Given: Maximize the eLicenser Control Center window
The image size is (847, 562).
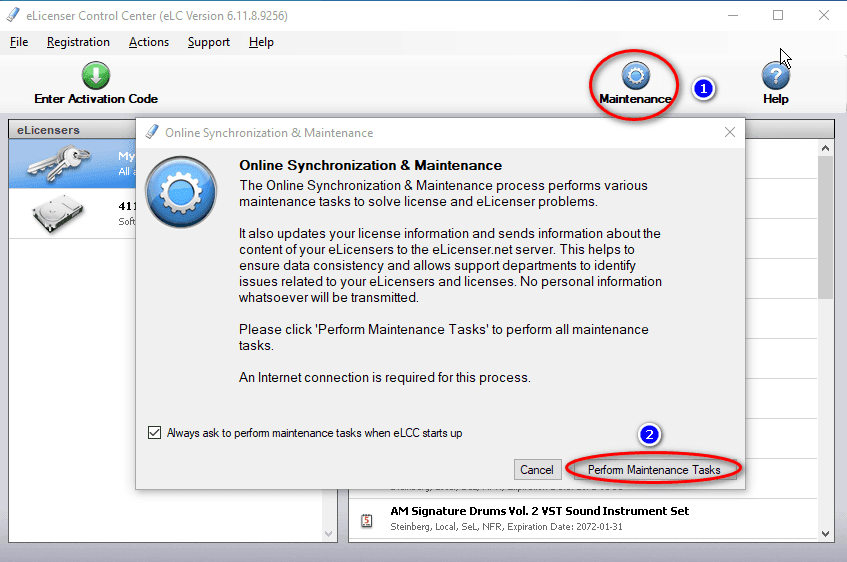Looking at the screenshot, I should 778,15.
